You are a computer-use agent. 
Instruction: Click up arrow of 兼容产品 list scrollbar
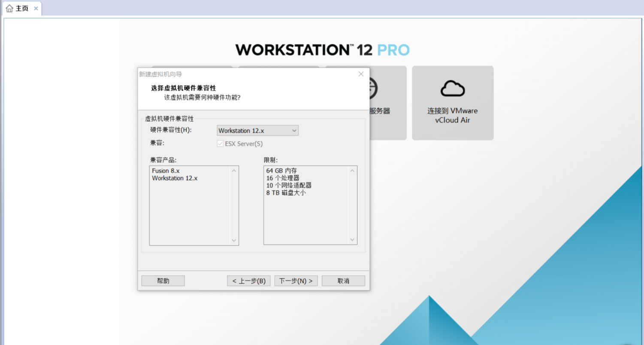tap(234, 171)
